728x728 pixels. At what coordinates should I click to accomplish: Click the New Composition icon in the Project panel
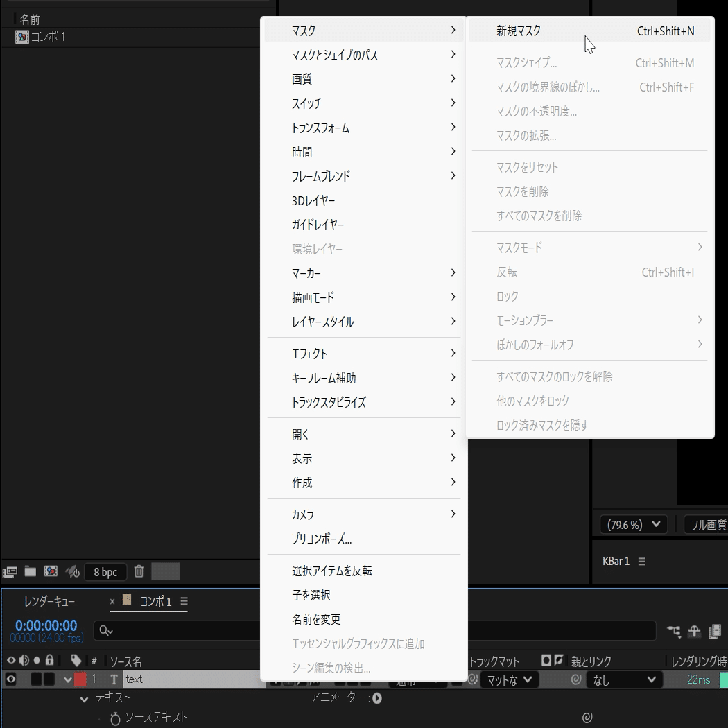(51, 571)
